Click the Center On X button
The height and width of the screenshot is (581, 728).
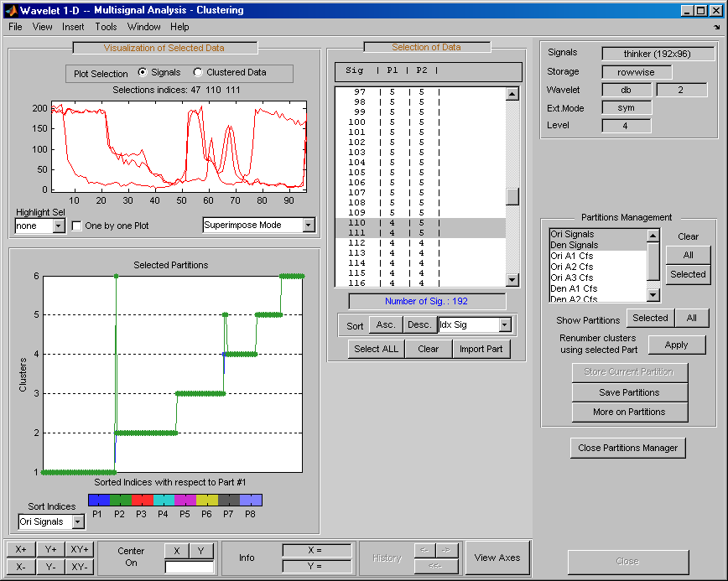(x=176, y=550)
